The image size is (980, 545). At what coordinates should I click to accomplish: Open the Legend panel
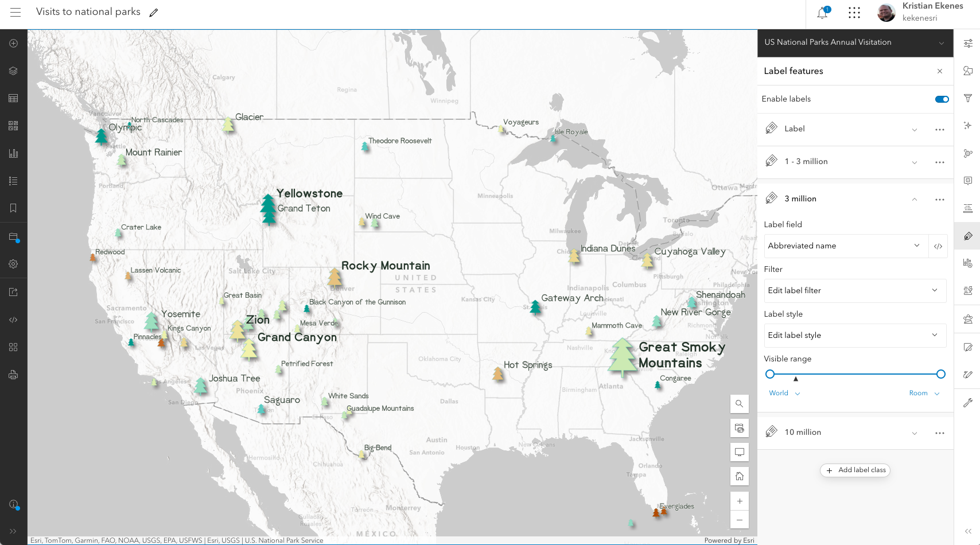click(13, 181)
